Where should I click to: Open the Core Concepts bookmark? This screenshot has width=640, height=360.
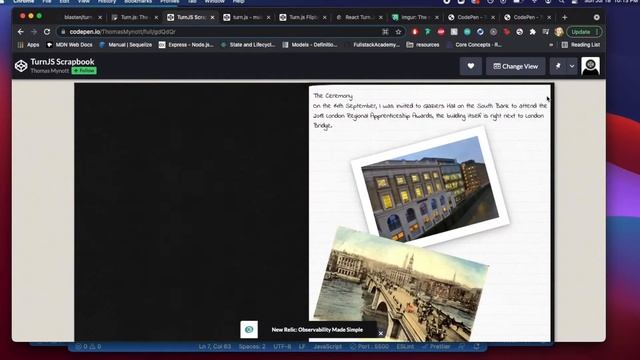(474, 45)
